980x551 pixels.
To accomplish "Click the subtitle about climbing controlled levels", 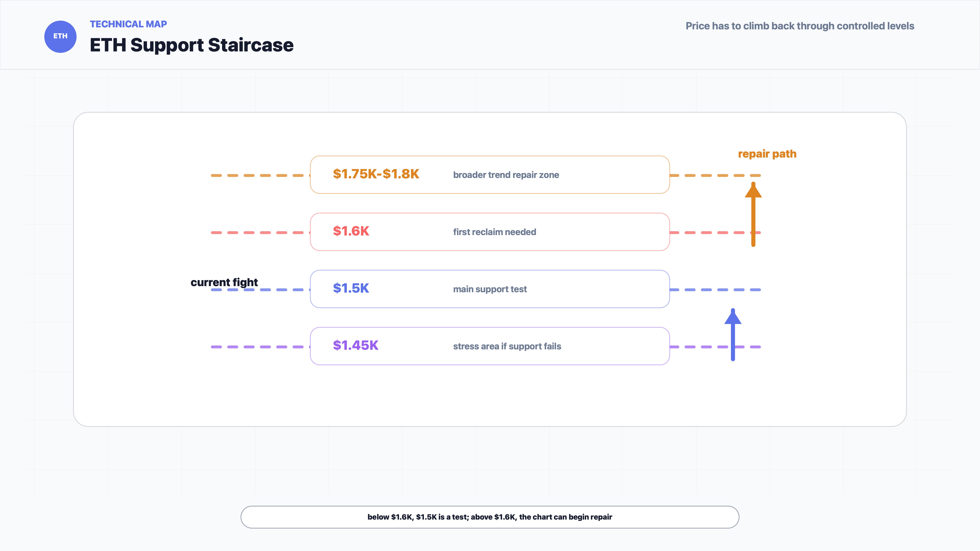I will 800,26.
